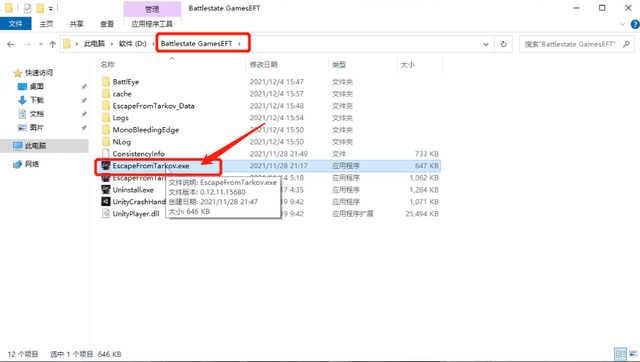This screenshot has width=640, height=362.
Task: Open the recent locations dropdown arrow
Action: coord(40,44)
